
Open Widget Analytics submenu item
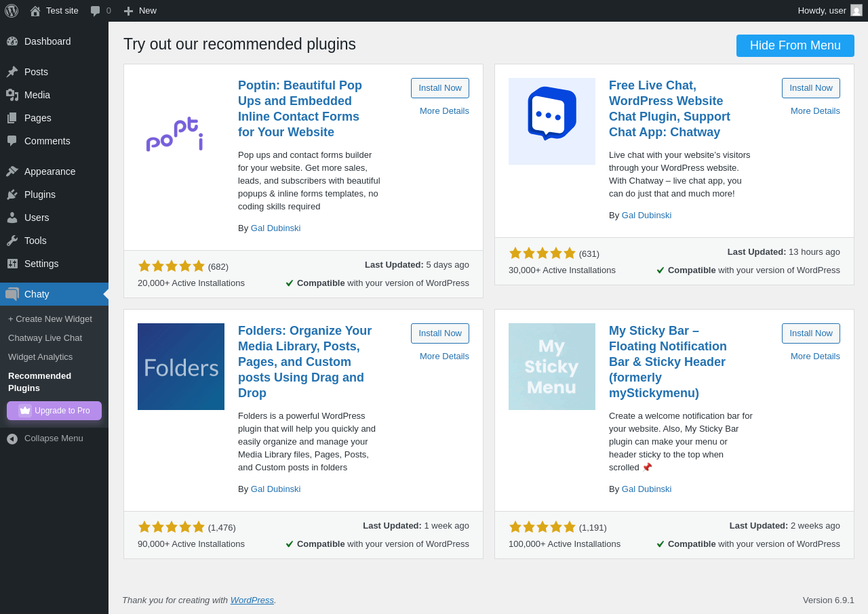[x=40, y=357]
